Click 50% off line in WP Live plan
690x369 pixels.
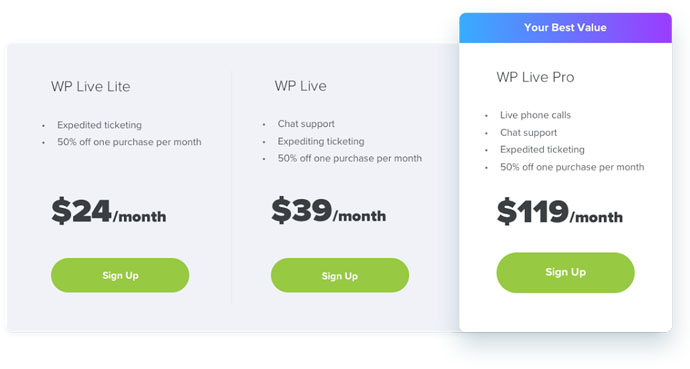click(350, 158)
